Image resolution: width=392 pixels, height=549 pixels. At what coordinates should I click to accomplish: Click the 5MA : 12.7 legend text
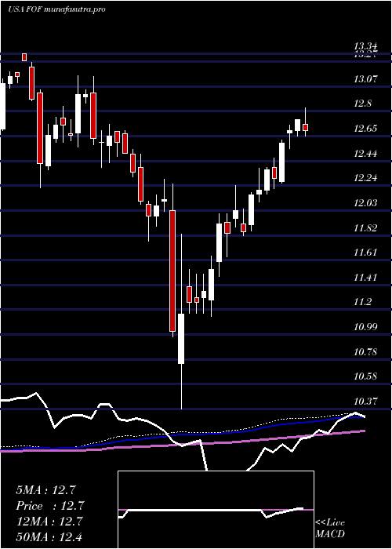pos(45,490)
